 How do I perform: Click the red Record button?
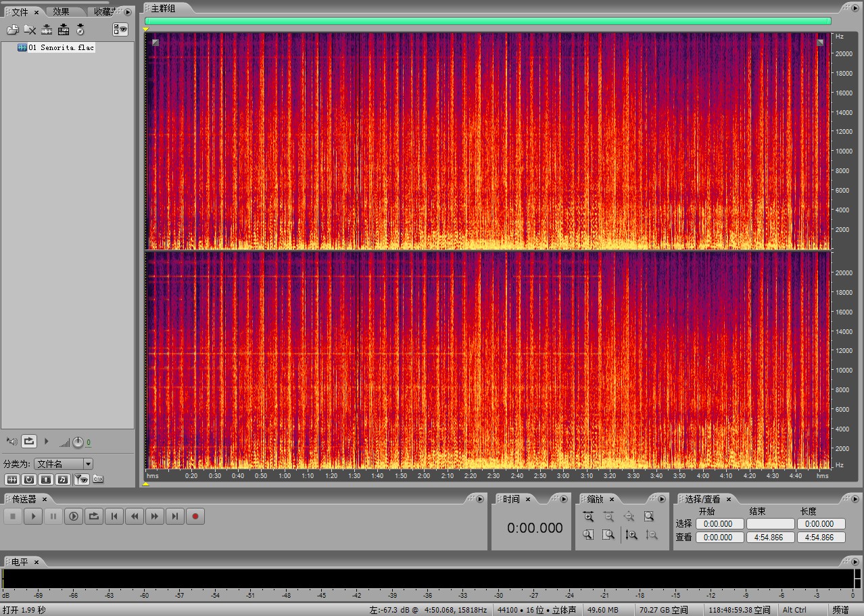point(195,517)
